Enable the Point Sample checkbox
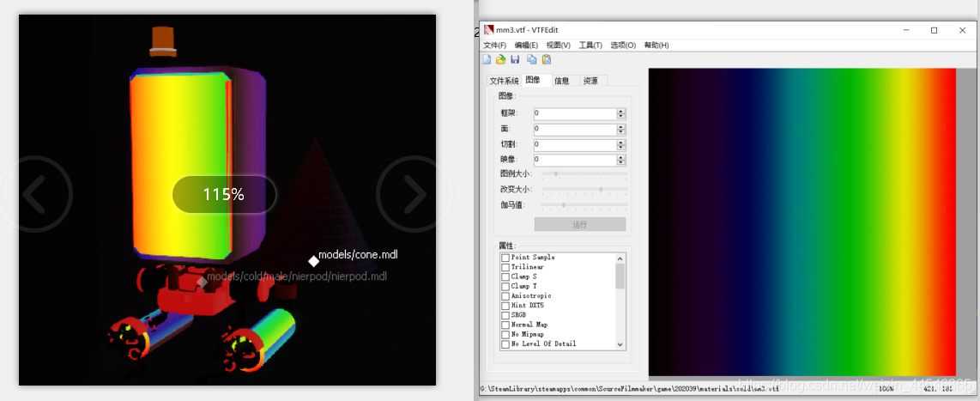Image resolution: width=980 pixels, height=401 pixels. point(505,258)
